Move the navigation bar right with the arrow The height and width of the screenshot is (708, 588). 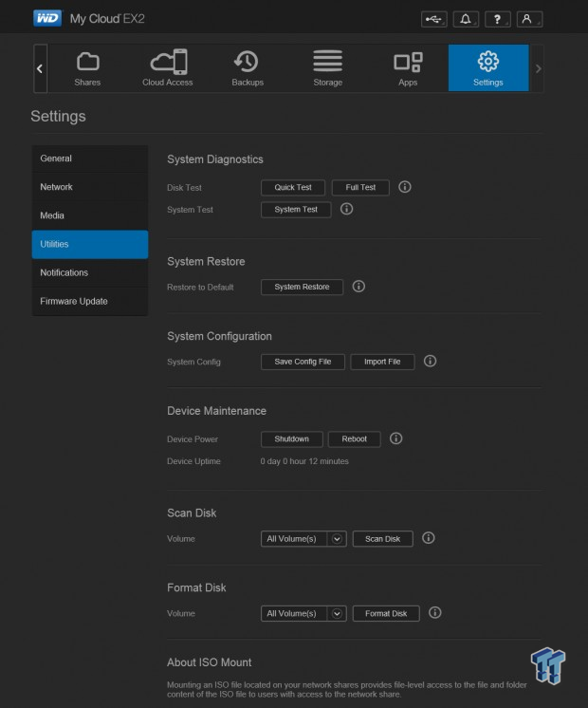(538, 68)
